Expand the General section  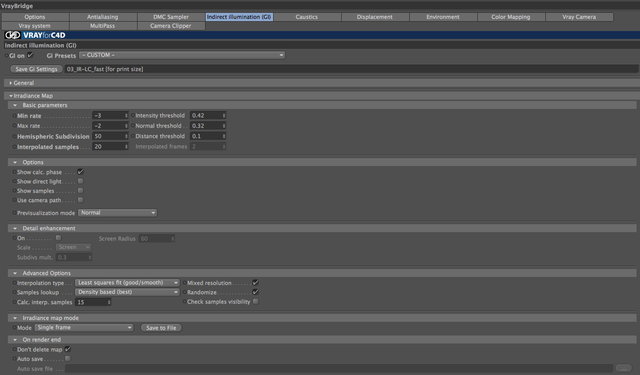point(11,83)
